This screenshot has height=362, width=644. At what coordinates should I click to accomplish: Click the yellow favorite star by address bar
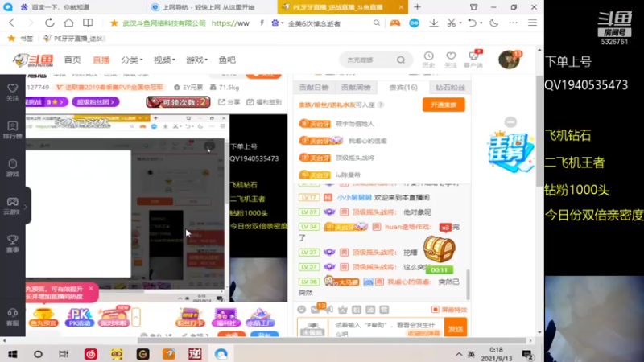point(114,23)
